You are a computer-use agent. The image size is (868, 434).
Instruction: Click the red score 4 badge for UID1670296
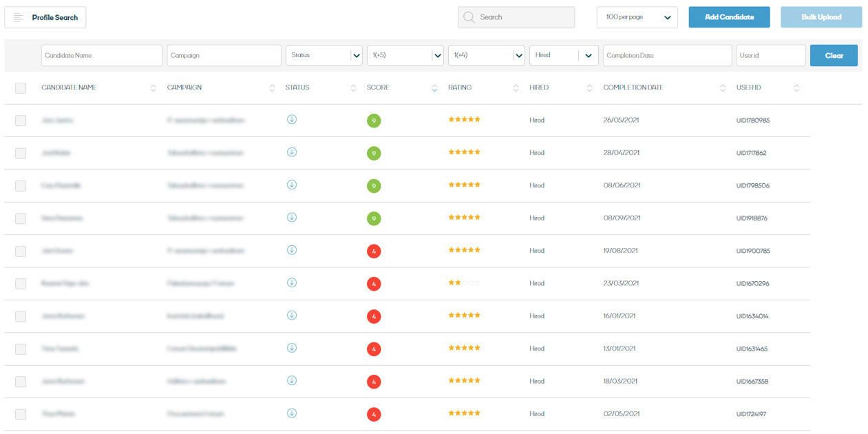pyautogui.click(x=374, y=284)
